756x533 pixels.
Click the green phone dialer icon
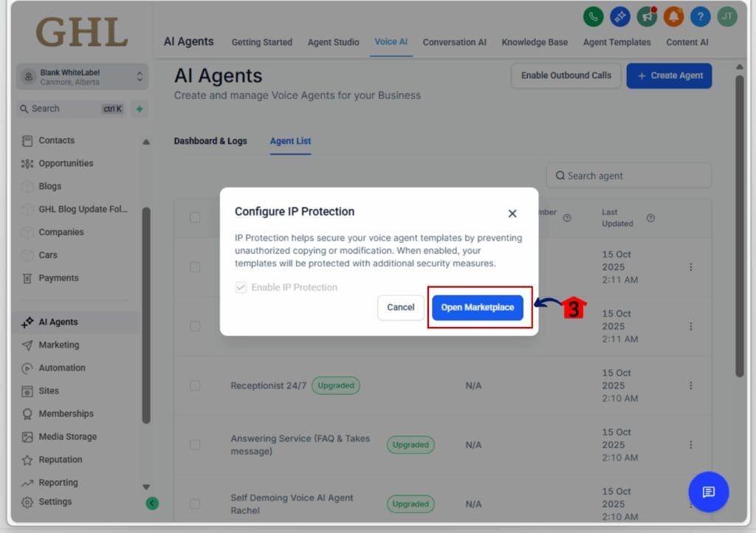point(593,16)
